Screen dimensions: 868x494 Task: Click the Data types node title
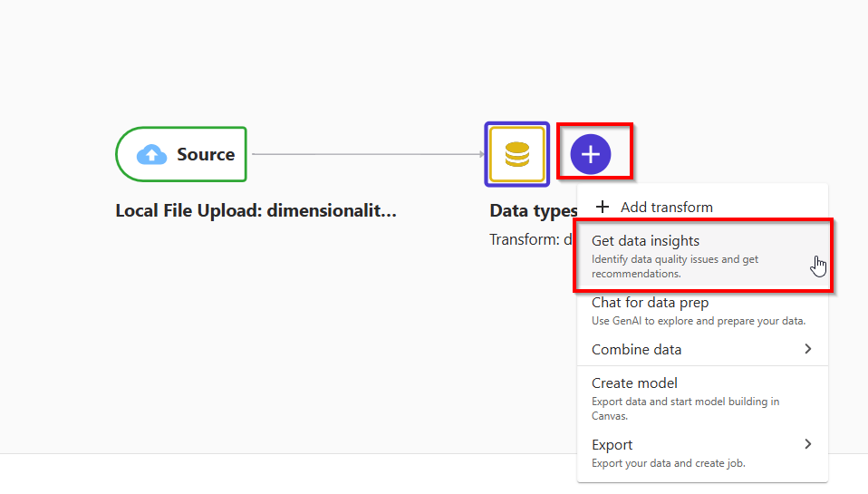tap(533, 211)
